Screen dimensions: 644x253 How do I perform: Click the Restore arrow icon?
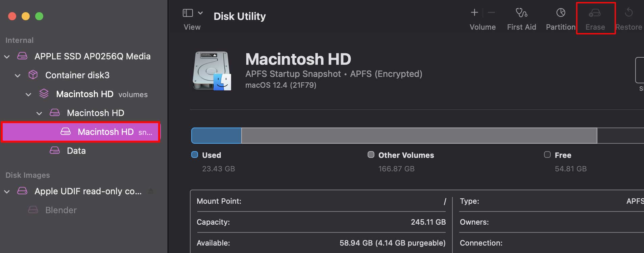click(629, 12)
